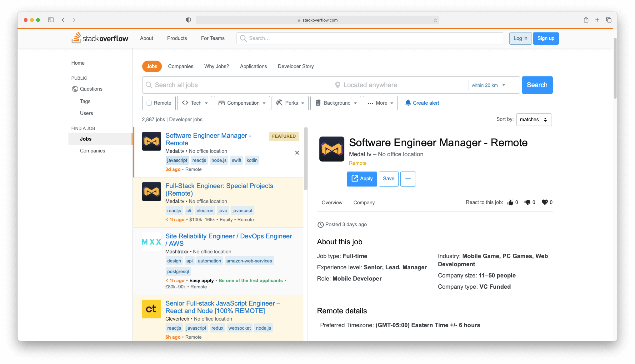Image resolution: width=635 pixels, height=364 pixels.
Task: Click the Stack Overflow logo
Action: pyautogui.click(x=100, y=38)
